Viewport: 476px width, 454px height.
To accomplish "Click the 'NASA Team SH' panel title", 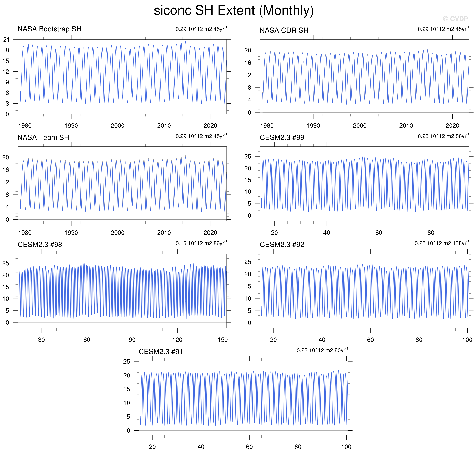I will coord(43,137).
